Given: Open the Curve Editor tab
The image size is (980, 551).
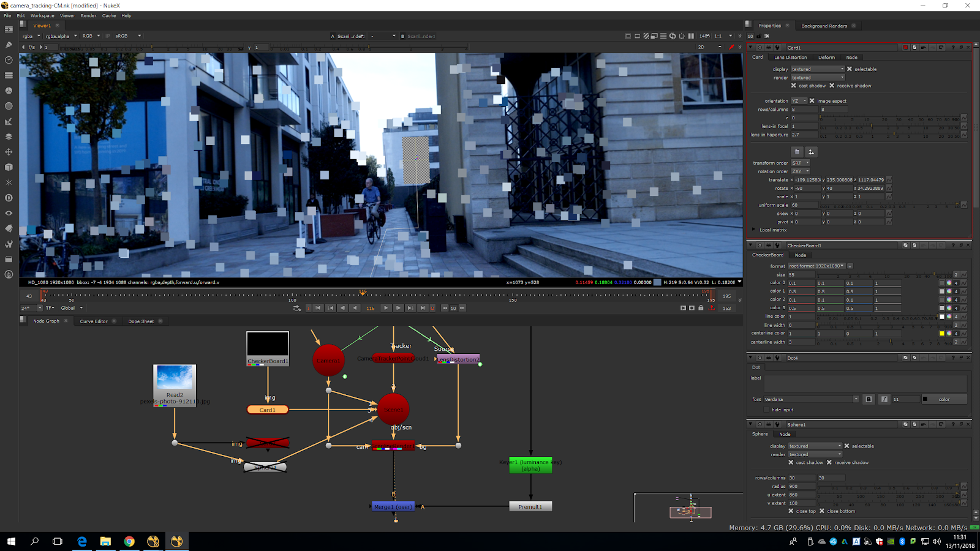Looking at the screenshot, I should [94, 321].
